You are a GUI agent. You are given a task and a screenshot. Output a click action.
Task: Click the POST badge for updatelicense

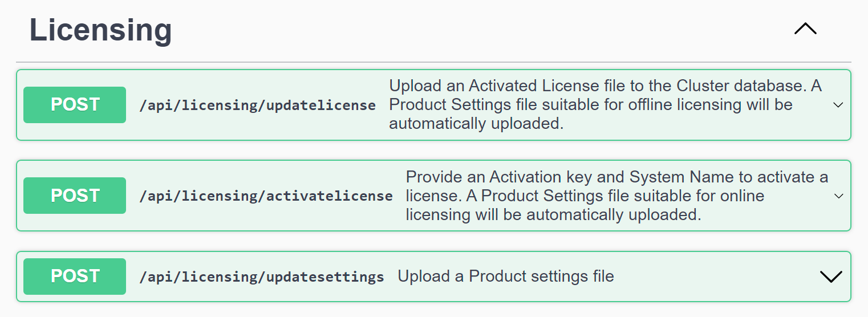click(x=75, y=105)
